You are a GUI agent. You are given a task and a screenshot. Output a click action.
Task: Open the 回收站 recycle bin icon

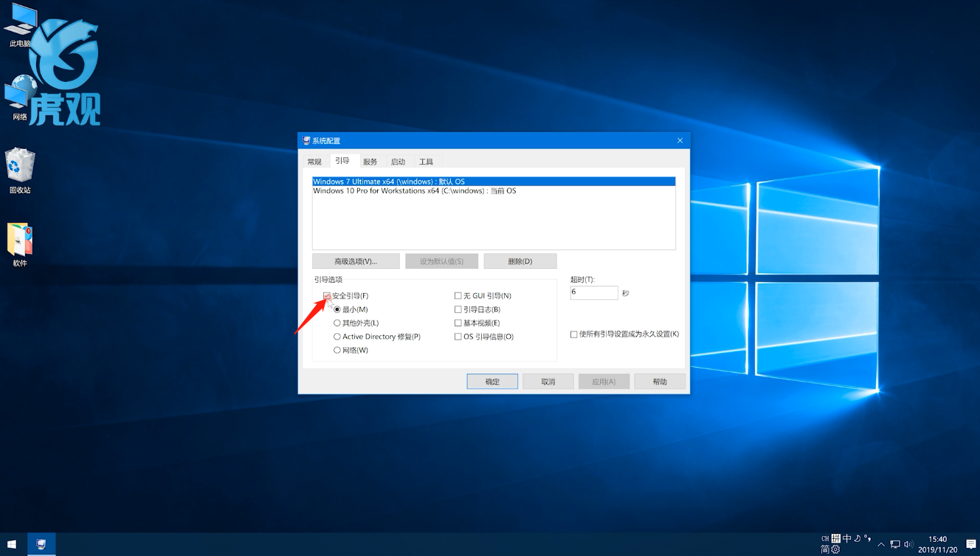[x=20, y=171]
